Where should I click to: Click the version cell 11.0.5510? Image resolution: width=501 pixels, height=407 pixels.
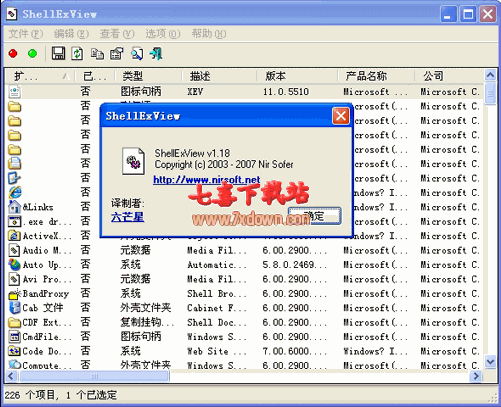(286, 92)
